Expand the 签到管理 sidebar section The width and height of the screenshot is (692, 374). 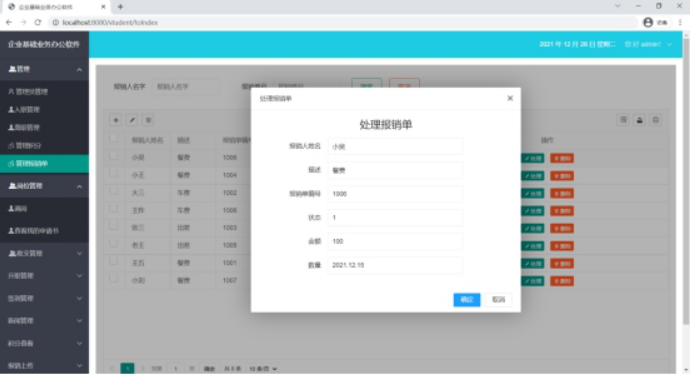(44, 298)
